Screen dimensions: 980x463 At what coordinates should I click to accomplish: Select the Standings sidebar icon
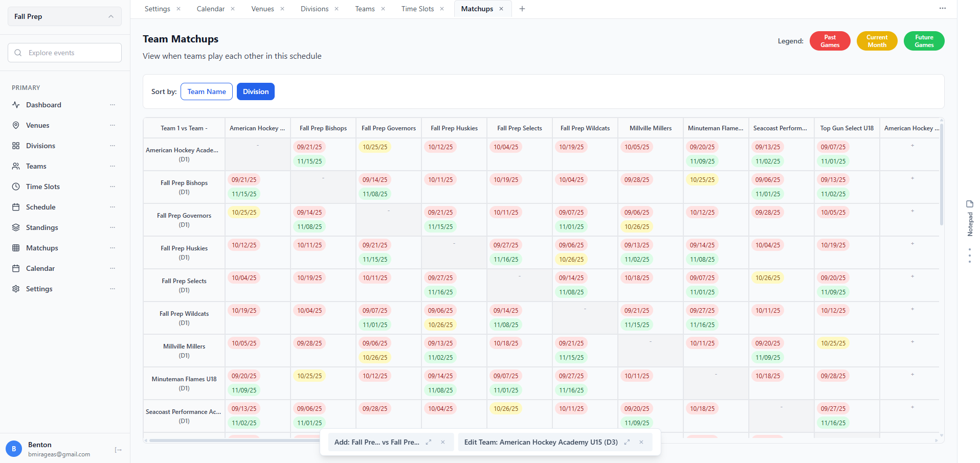pyautogui.click(x=16, y=227)
